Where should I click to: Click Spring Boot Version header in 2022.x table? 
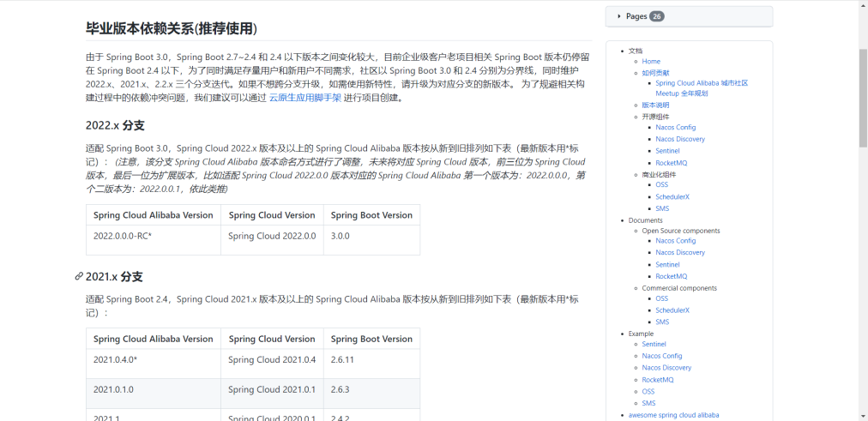(x=371, y=215)
